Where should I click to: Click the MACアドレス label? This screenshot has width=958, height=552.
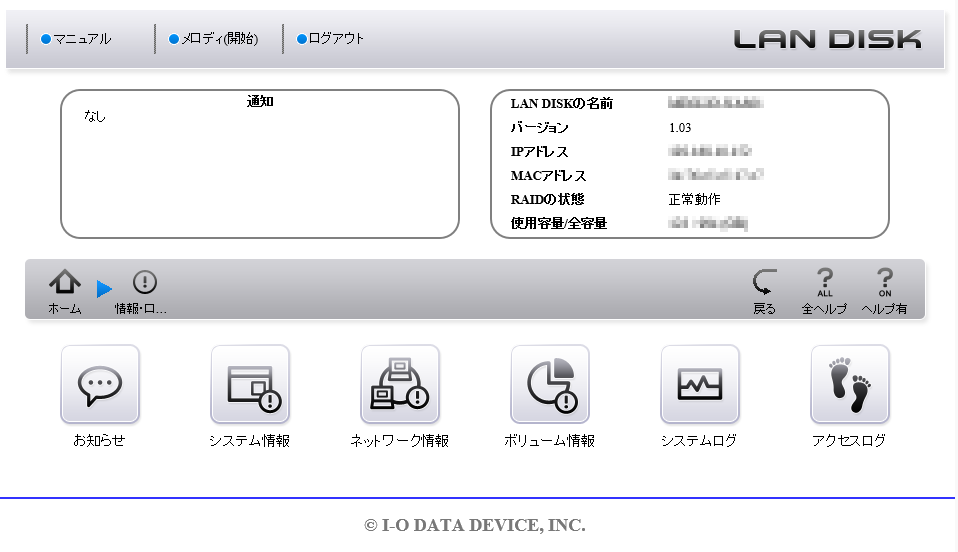point(548,175)
